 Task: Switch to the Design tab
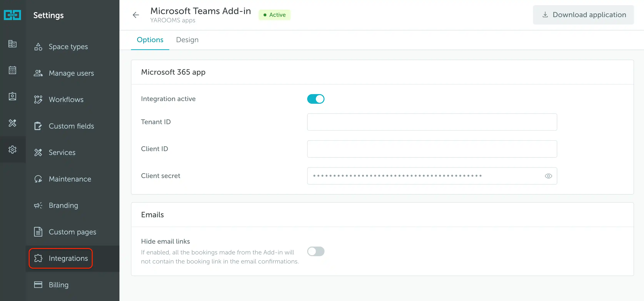[187, 40]
